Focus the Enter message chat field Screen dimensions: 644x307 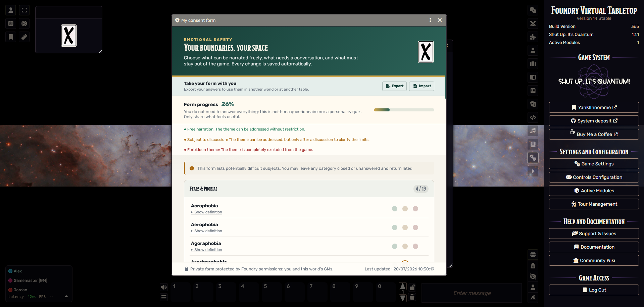click(x=472, y=293)
